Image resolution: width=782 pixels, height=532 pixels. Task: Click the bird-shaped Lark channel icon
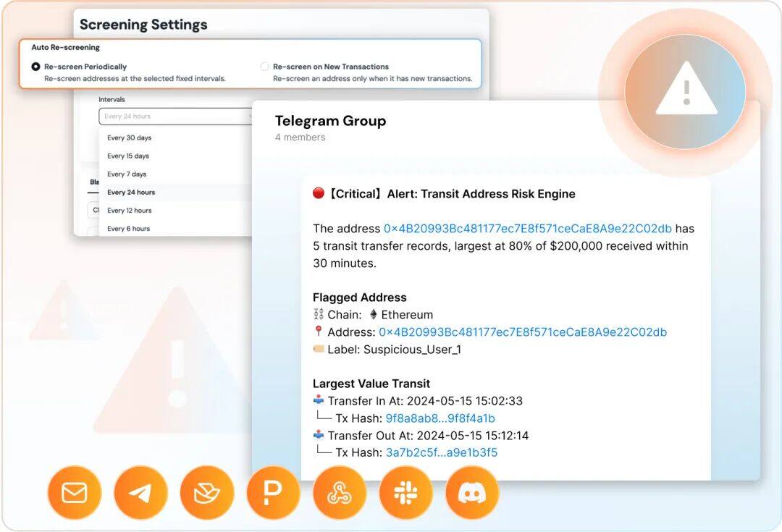[x=207, y=493]
